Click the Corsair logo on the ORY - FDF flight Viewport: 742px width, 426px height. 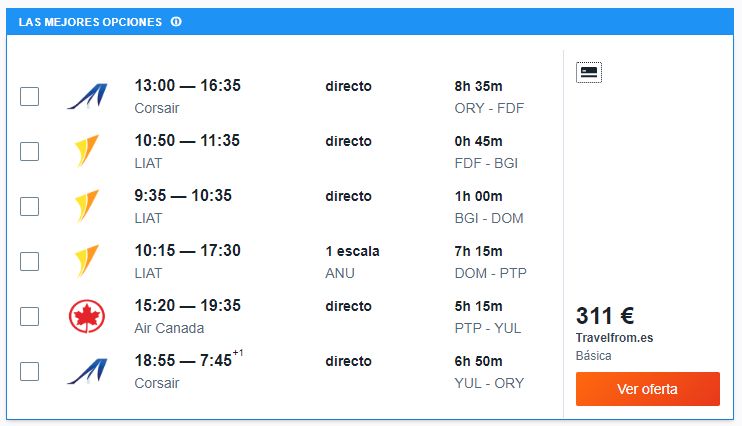click(87, 96)
